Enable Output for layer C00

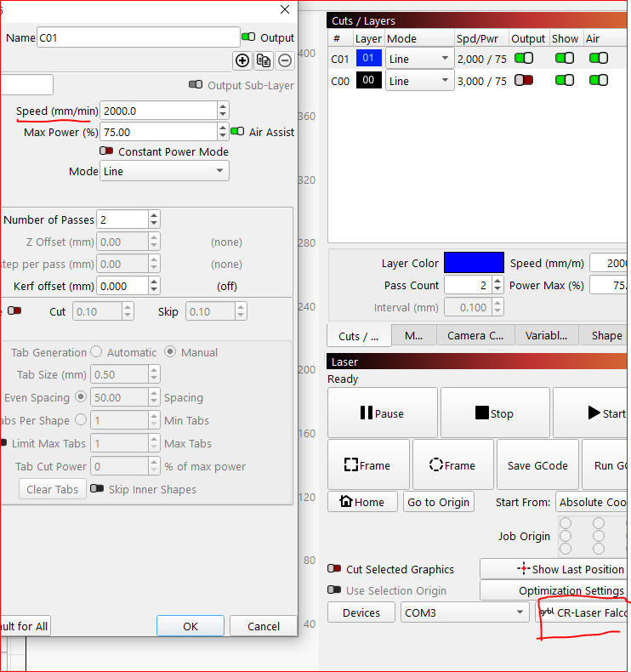[x=524, y=81]
